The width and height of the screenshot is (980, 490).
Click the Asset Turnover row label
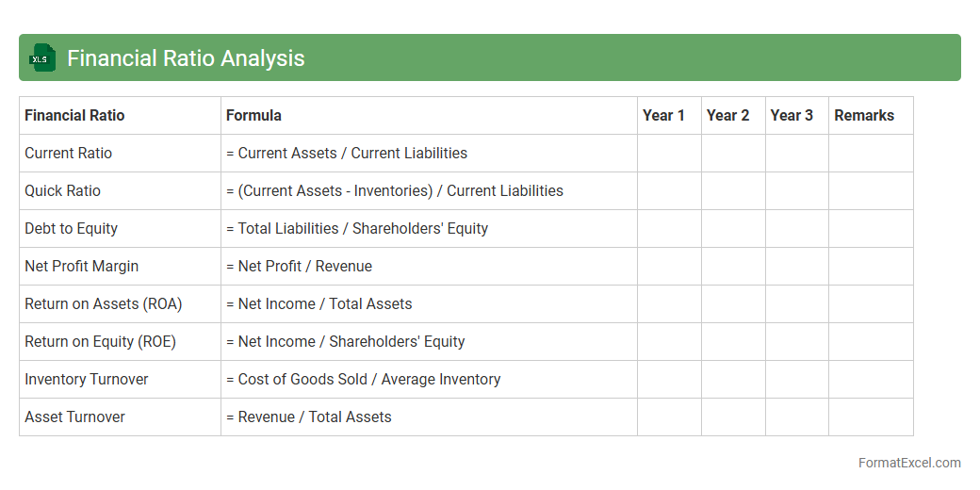[74, 417]
